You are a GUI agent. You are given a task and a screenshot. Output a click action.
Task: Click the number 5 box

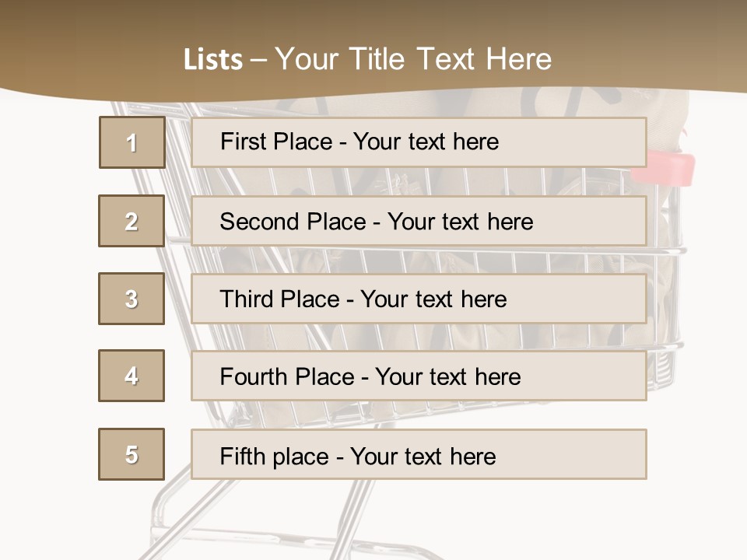click(x=132, y=454)
